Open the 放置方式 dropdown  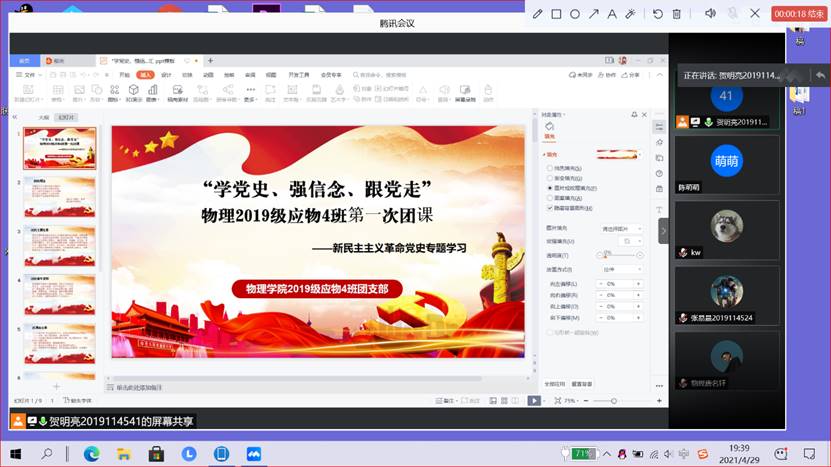(624, 269)
